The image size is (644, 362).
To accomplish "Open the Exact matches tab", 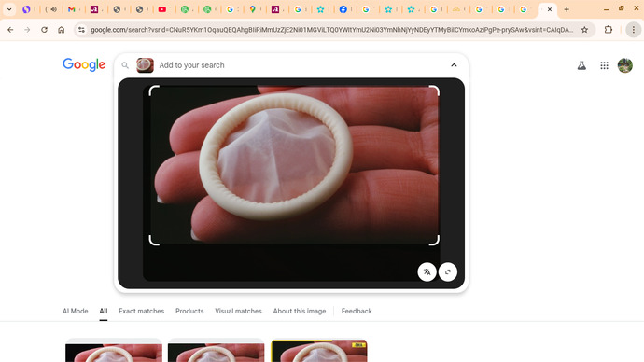I will tap(141, 311).
